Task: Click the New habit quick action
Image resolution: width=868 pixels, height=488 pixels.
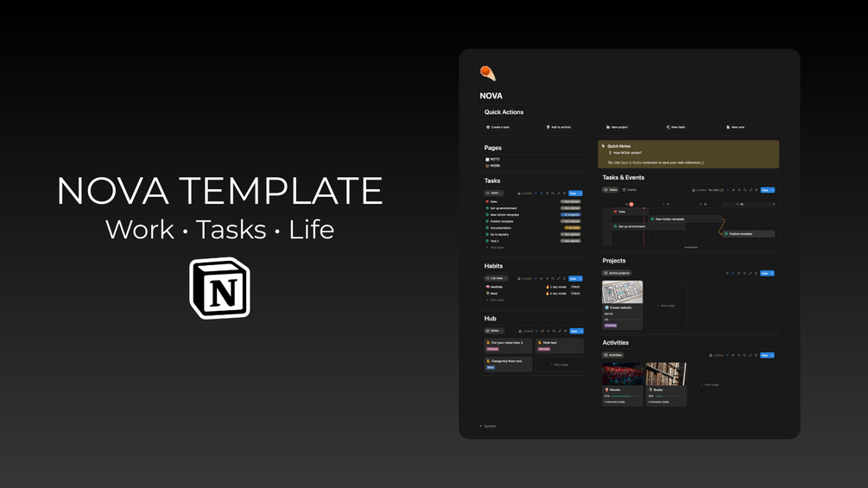Action: 676,127
